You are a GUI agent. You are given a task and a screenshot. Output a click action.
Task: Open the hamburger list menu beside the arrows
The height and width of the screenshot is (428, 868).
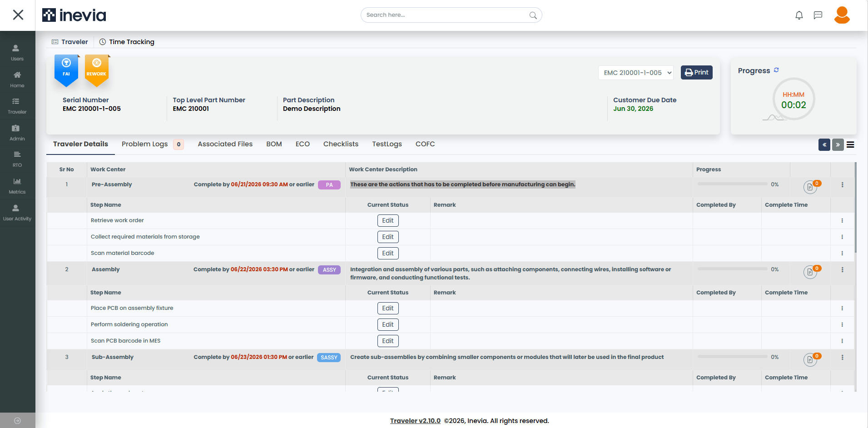pos(850,144)
